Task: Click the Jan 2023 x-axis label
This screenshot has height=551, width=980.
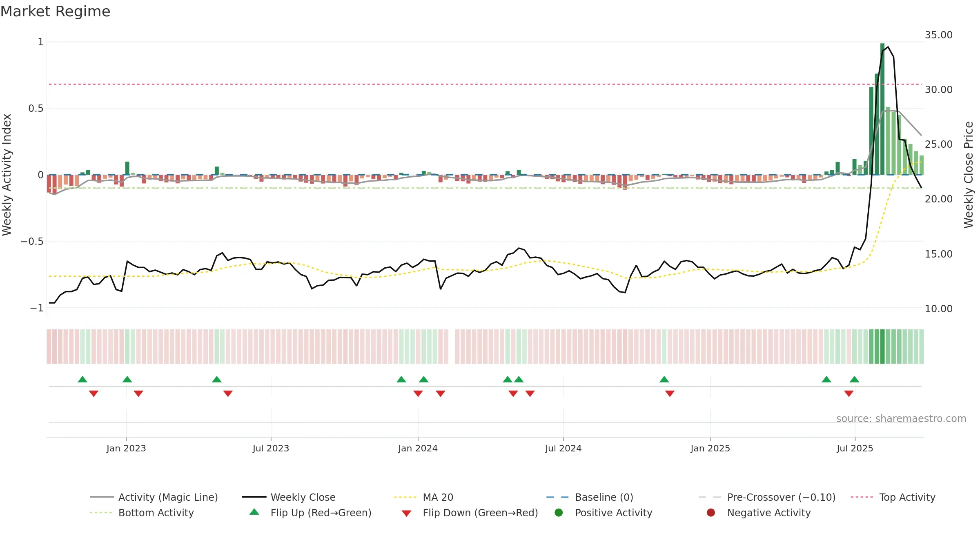Action: [126, 448]
